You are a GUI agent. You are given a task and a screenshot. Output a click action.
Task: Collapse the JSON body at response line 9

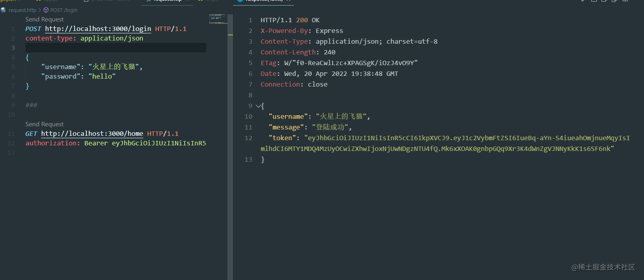tap(258, 106)
